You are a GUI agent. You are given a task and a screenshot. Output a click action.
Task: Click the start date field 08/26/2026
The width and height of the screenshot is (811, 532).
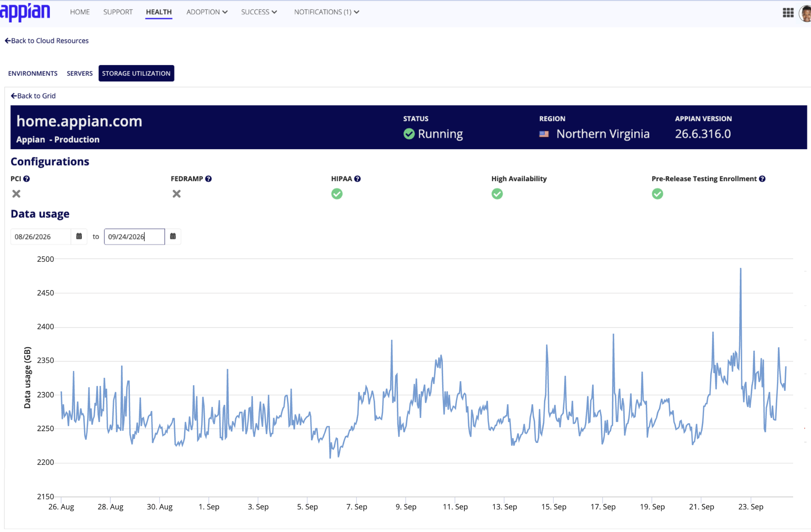[40, 237]
